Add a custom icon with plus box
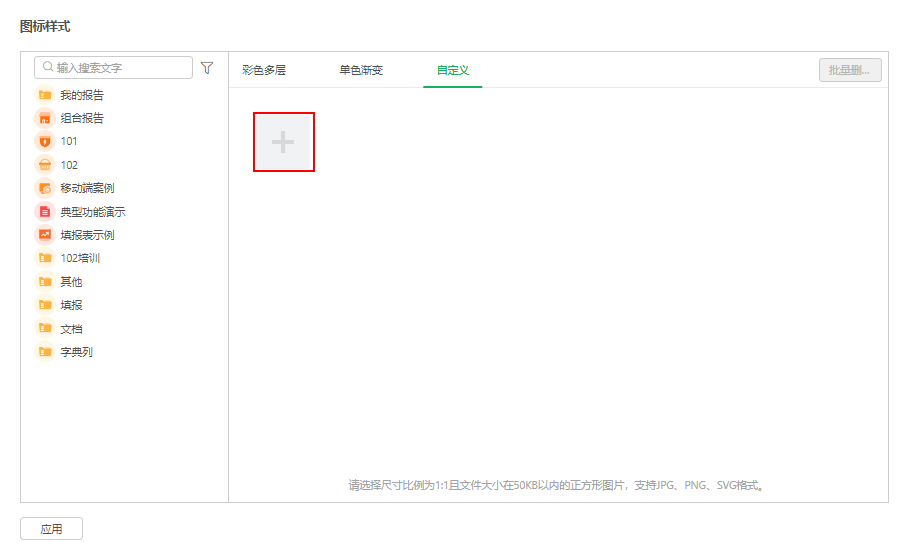The height and width of the screenshot is (548, 911). point(284,142)
